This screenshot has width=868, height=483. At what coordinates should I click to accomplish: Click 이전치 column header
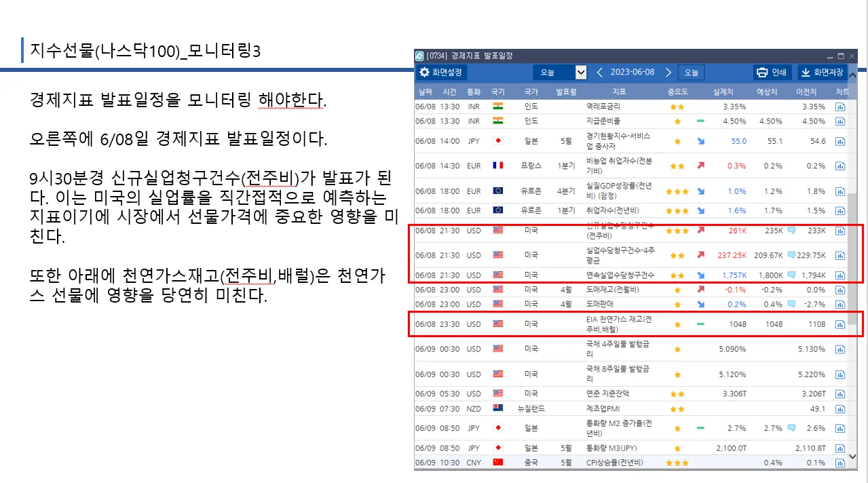point(806,91)
